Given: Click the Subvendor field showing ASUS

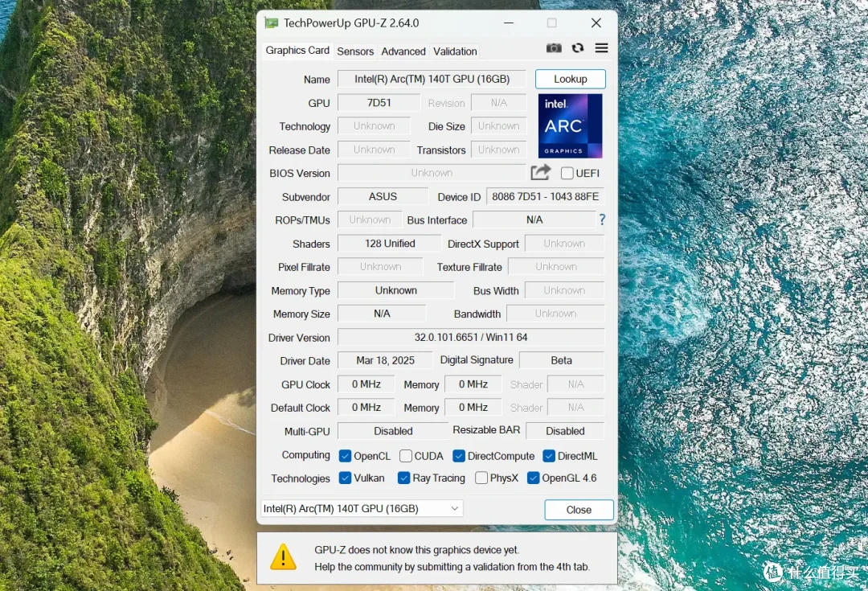Looking at the screenshot, I should point(383,196).
